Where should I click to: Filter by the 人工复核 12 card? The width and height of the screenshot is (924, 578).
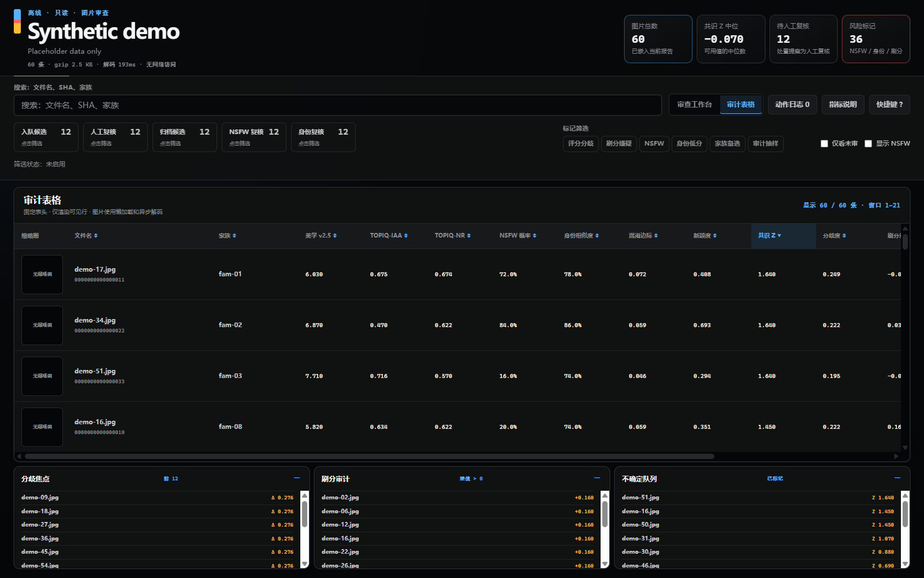[x=115, y=137]
